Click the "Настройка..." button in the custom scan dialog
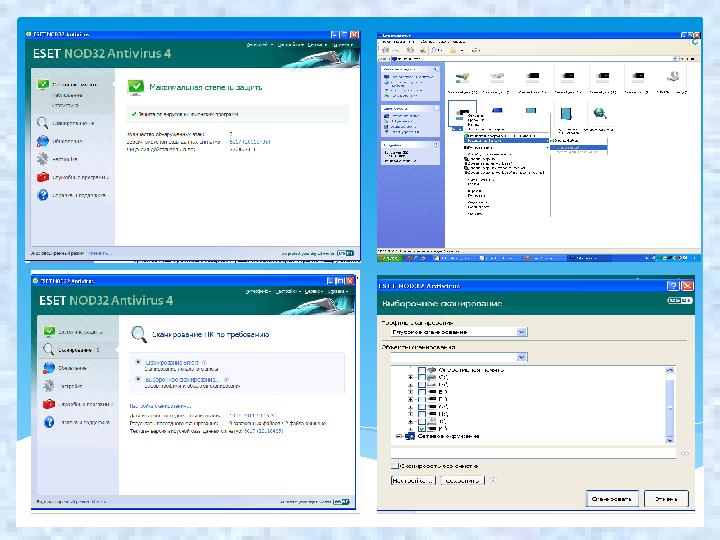This screenshot has width=720, height=540. pyautogui.click(x=413, y=480)
